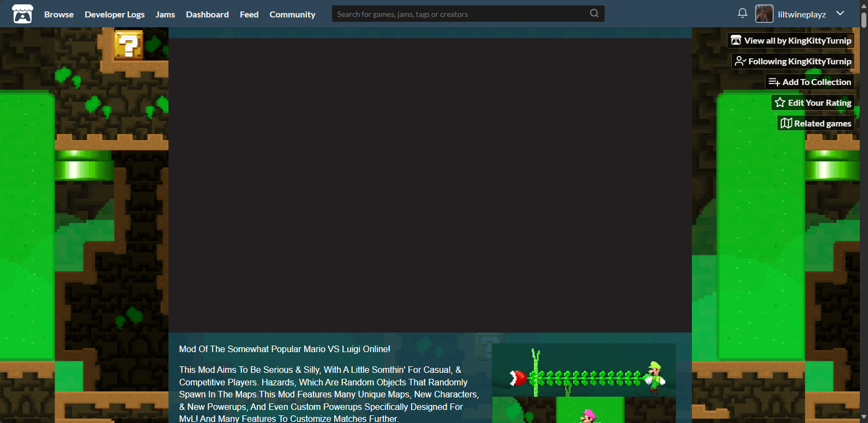Open Related games
The width and height of the screenshot is (868, 423).
816,123
